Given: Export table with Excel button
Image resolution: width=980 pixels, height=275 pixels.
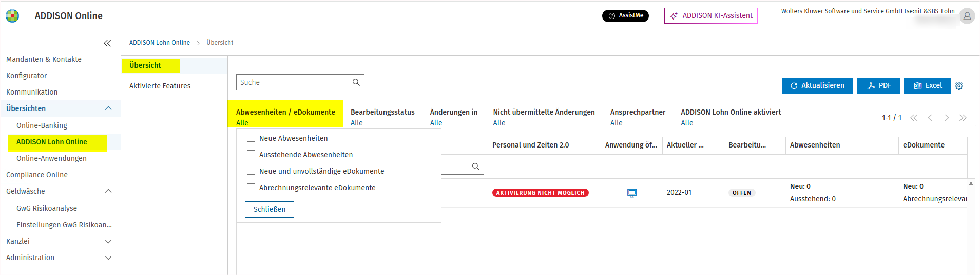Looking at the screenshot, I should [927, 86].
